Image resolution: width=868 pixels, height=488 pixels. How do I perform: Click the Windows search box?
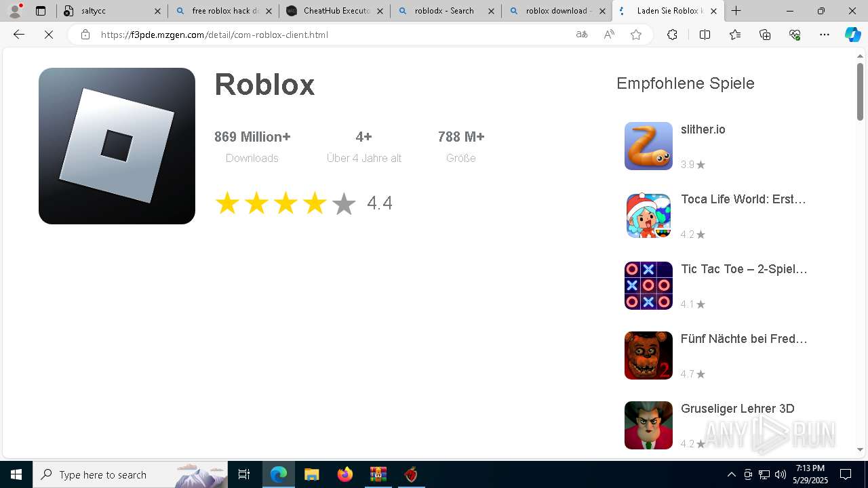pos(130,474)
